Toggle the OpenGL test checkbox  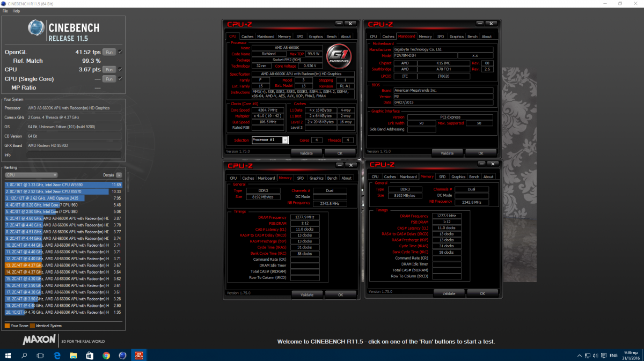[x=120, y=52]
